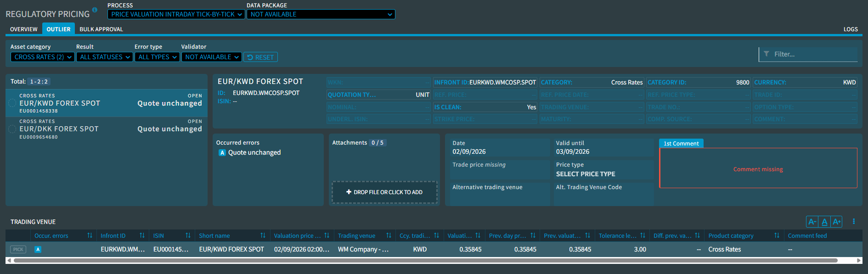Viewport: 868px width, 274px height.
Task: Click the Comment missing text area
Action: point(758,168)
